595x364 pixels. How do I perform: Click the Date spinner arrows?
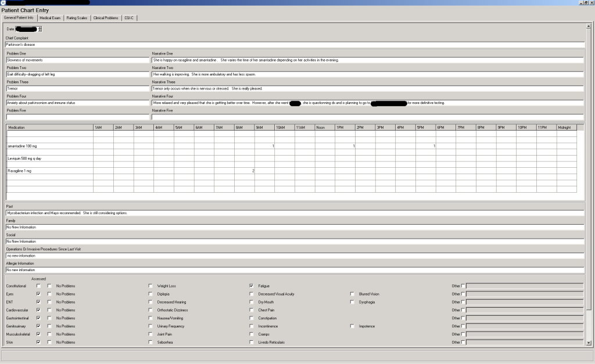[x=40, y=28]
